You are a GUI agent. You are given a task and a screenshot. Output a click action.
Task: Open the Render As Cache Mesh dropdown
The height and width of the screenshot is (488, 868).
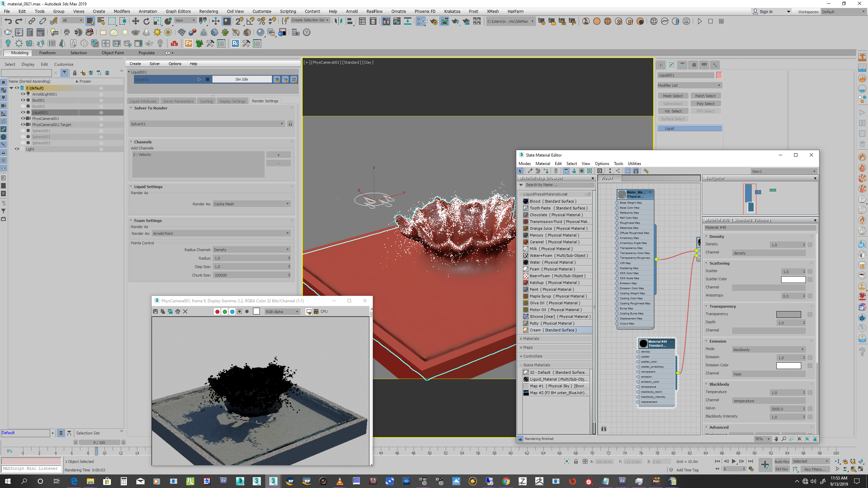coord(251,204)
